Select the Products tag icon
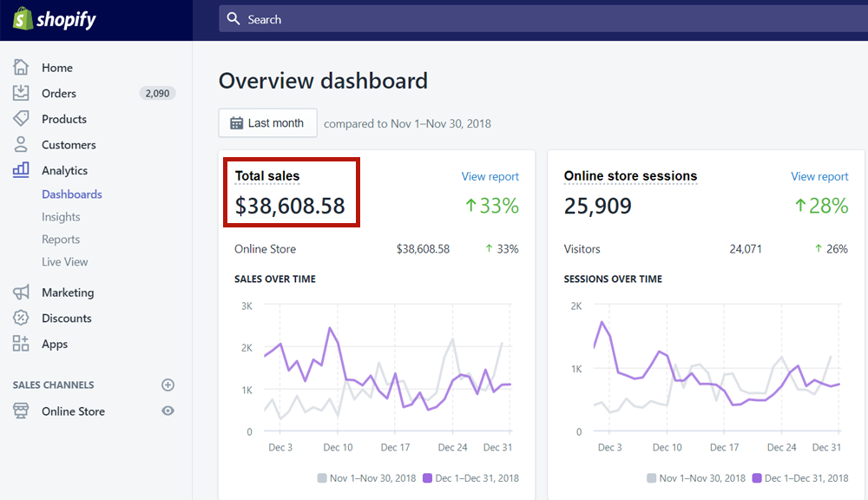Screen dimensions: 868x500 point(21,119)
